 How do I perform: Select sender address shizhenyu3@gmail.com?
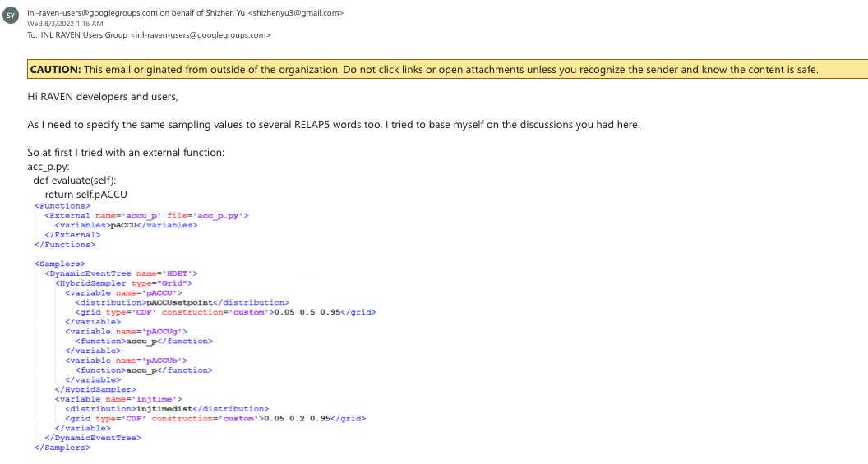(296, 12)
